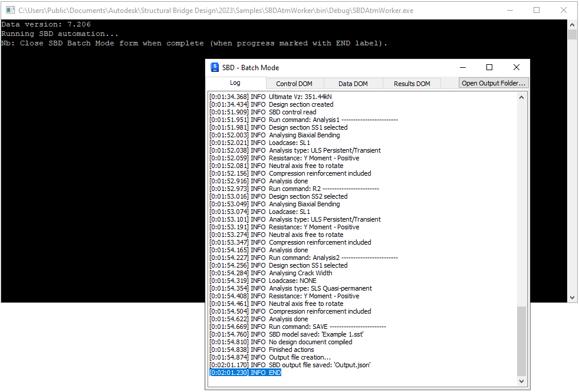
Task: Close the SBDAtmWorker console window
Action: point(564,10)
